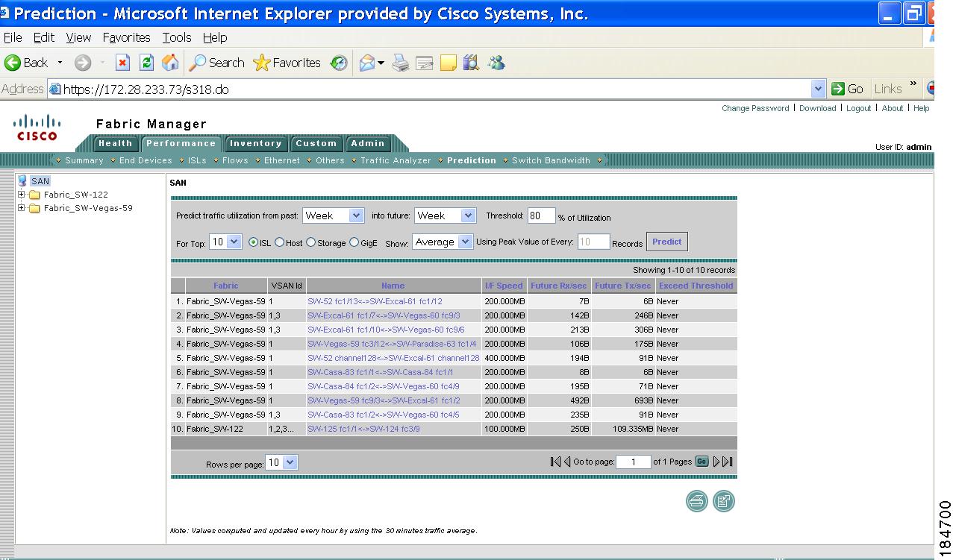Image resolution: width=953 pixels, height=560 pixels.
Task: Click the round export icon below the table
Action: click(x=724, y=501)
